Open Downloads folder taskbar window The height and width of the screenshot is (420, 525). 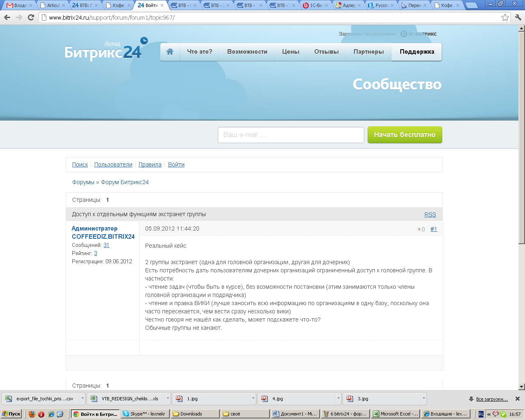(x=195, y=414)
